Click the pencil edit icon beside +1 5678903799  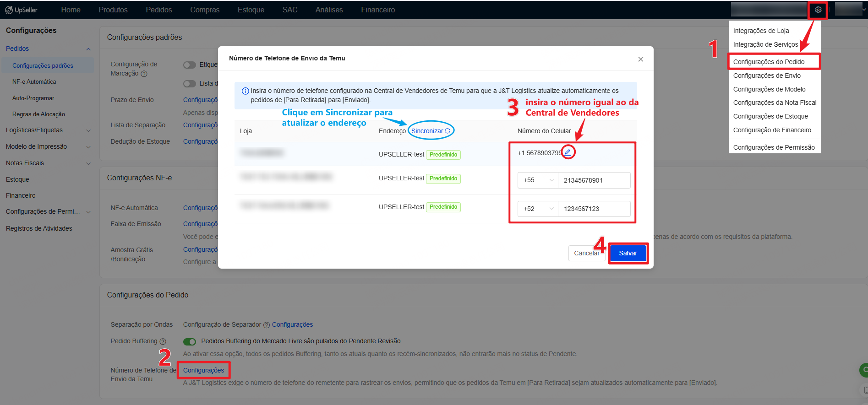click(568, 152)
